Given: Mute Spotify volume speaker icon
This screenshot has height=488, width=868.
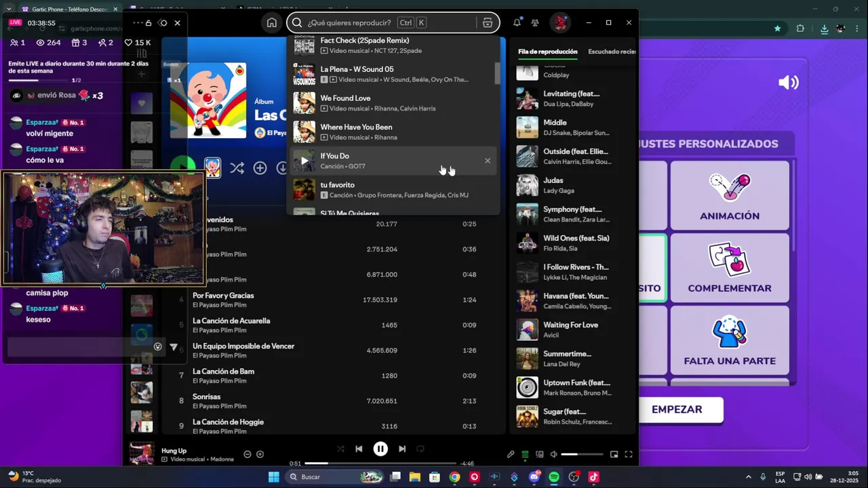Looking at the screenshot, I should point(554,454).
